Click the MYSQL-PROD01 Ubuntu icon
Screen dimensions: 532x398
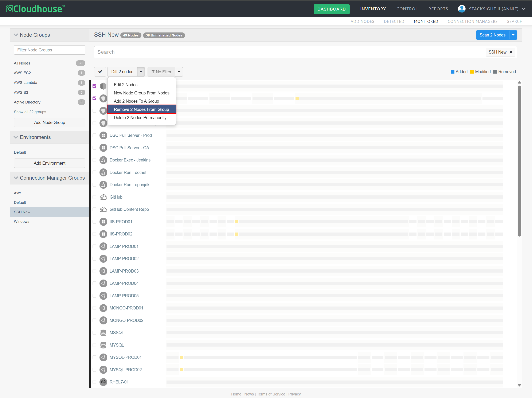point(103,357)
